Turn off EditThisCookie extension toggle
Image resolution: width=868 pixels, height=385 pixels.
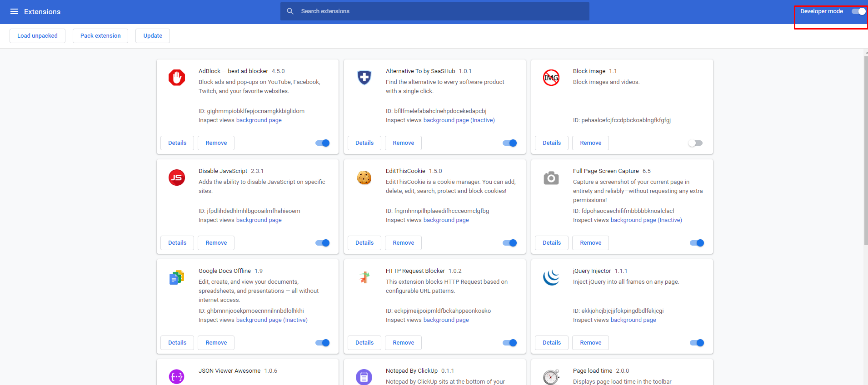[x=510, y=243]
